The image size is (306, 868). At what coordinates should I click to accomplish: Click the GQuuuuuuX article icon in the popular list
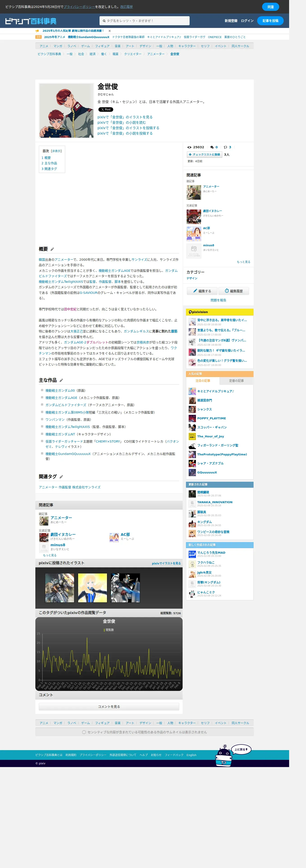pyautogui.click(x=192, y=472)
